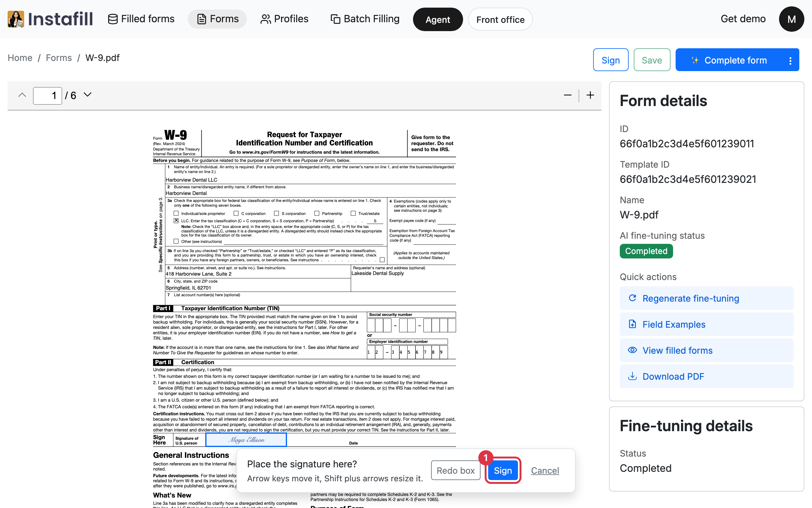Click the Instafill logo
The height and width of the screenshot is (508, 812).
click(x=50, y=19)
